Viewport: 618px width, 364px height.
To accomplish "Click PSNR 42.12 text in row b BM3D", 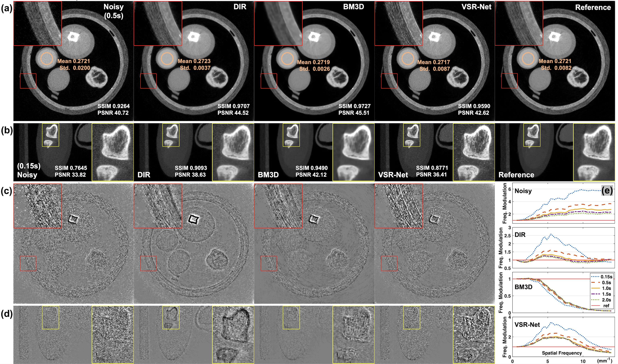I will coord(311,175).
